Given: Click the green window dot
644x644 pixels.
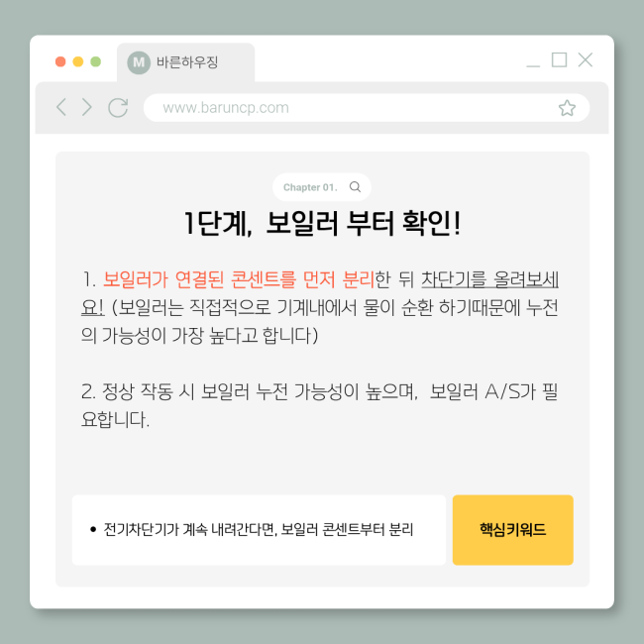Looking at the screenshot, I should pos(96,61).
